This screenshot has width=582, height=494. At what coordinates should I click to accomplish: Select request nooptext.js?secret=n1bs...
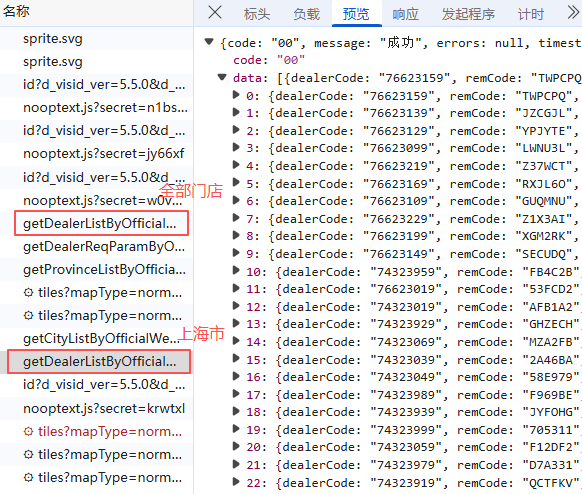96,108
